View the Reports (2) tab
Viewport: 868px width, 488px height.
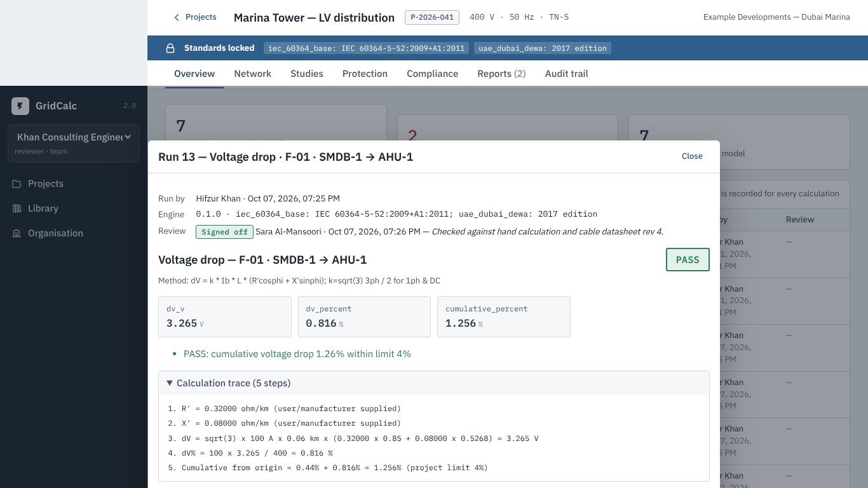pyautogui.click(x=501, y=74)
